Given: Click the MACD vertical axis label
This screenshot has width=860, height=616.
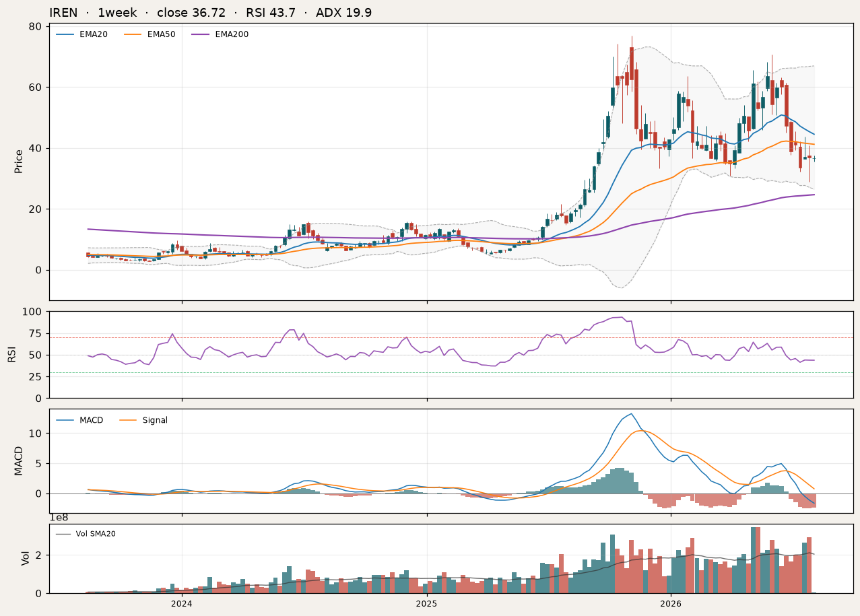Looking at the screenshot, I should pyautogui.click(x=19, y=460).
